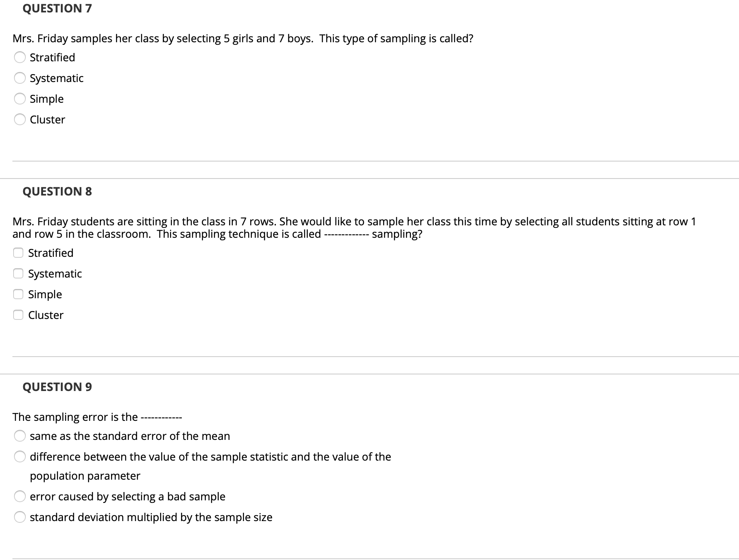Click the QUESTION 9 heading

point(57,387)
